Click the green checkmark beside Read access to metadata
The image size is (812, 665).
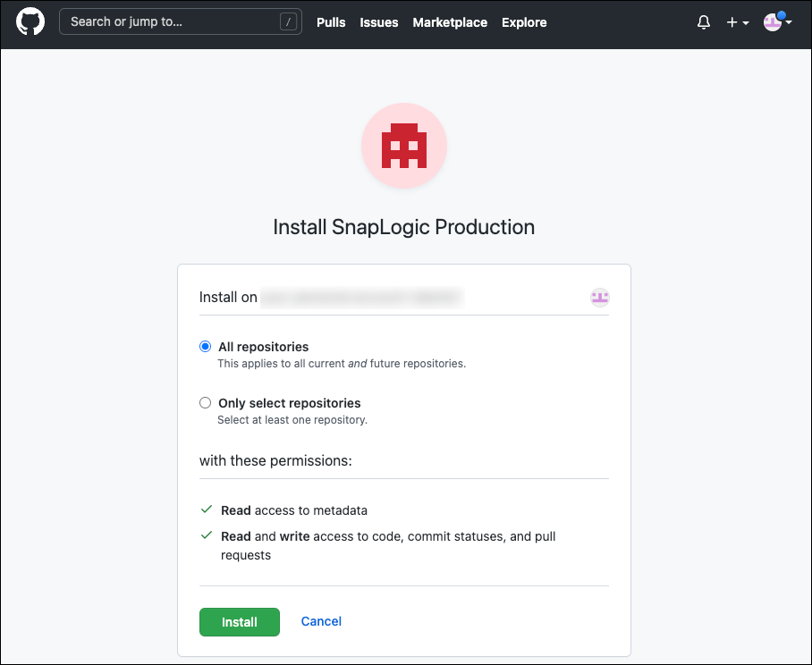[207, 509]
